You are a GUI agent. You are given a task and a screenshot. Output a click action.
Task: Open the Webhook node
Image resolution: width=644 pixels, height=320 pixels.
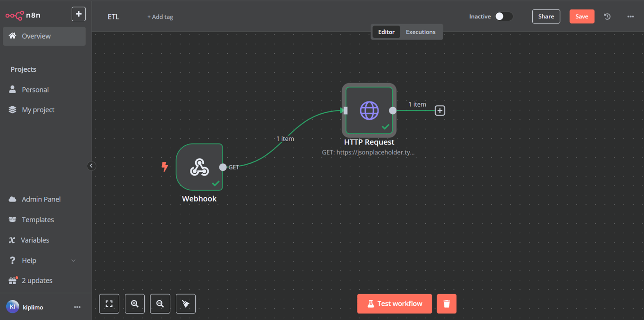pos(199,167)
